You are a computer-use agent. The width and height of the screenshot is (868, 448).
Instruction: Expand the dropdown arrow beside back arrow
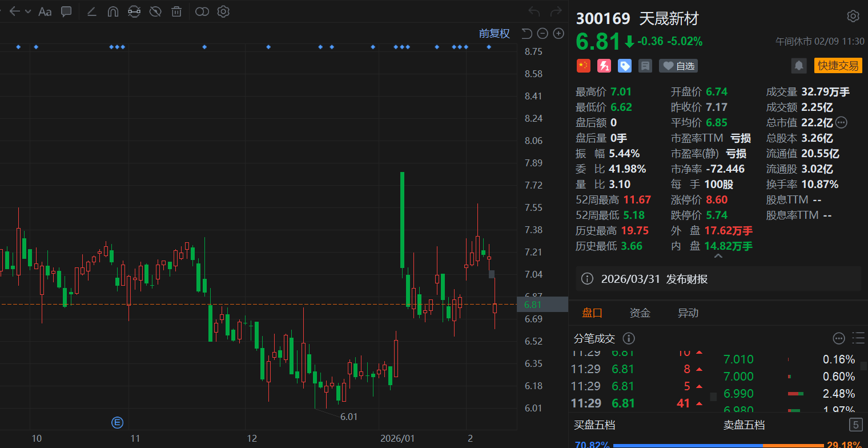pos(28,11)
